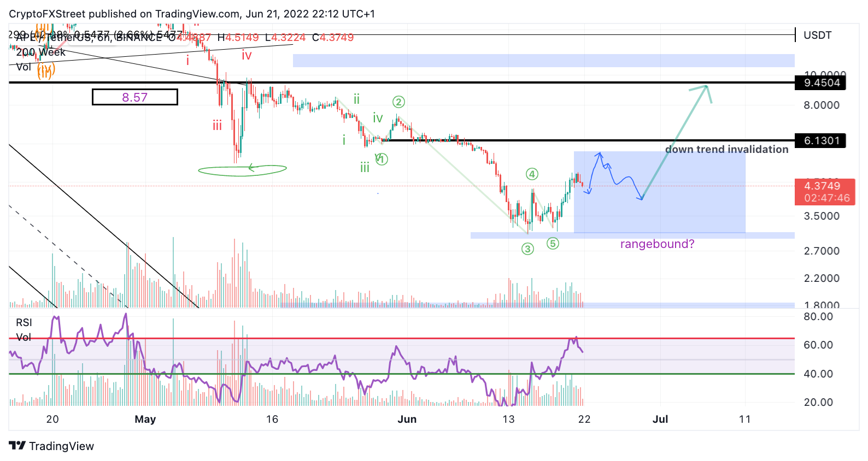The height and width of the screenshot is (461, 868).
Task: Click the 'May' date on time axis
Action: pos(145,419)
